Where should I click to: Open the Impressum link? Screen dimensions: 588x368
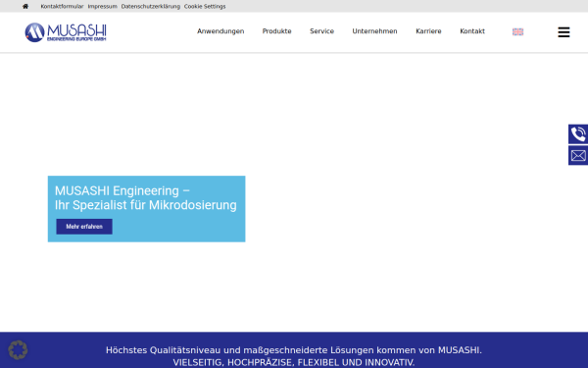[102, 7]
